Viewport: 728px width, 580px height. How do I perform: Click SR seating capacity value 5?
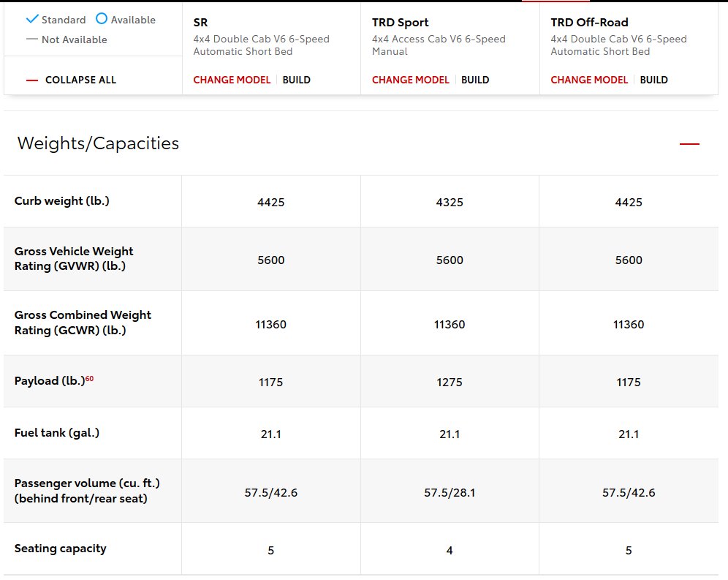pos(270,550)
